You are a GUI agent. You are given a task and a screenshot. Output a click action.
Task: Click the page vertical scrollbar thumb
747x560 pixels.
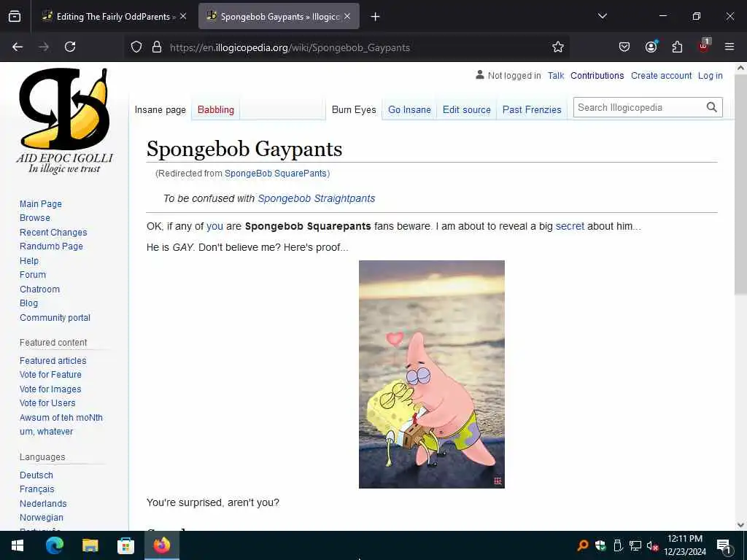pyautogui.click(x=740, y=184)
